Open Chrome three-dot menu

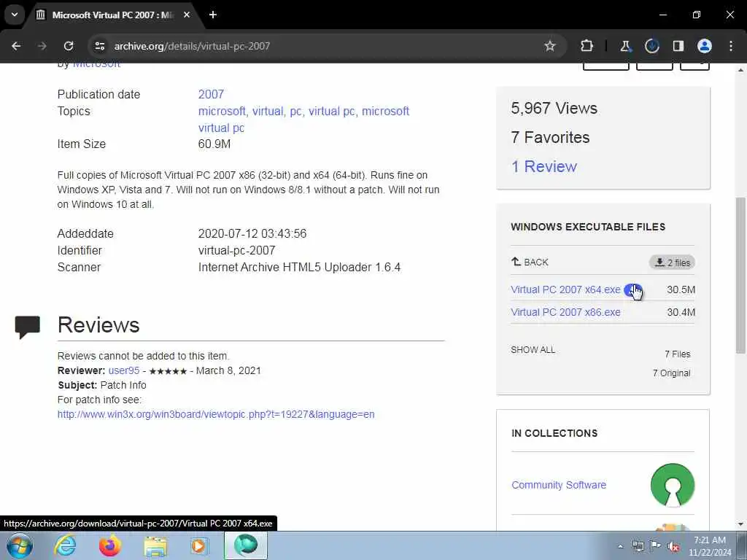(731, 46)
